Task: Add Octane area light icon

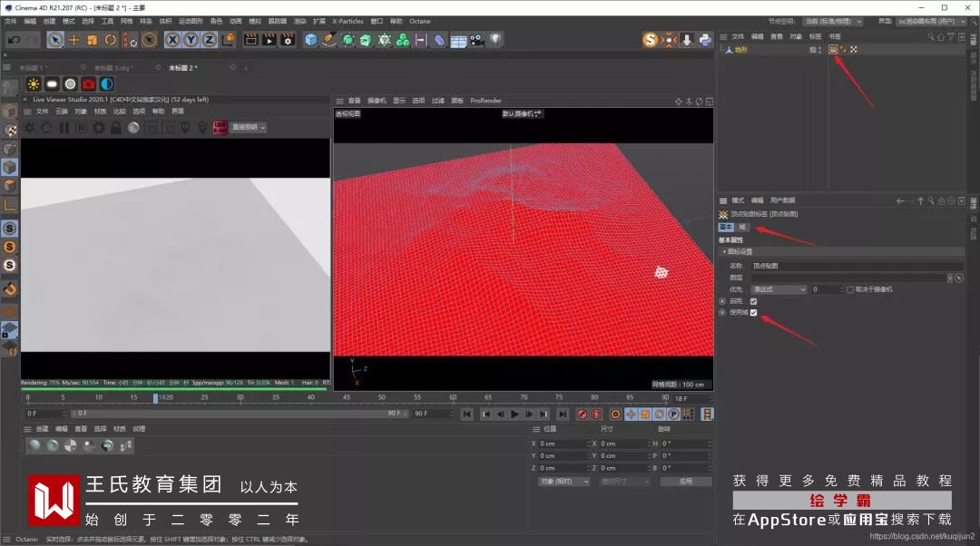Action: [52, 83]
